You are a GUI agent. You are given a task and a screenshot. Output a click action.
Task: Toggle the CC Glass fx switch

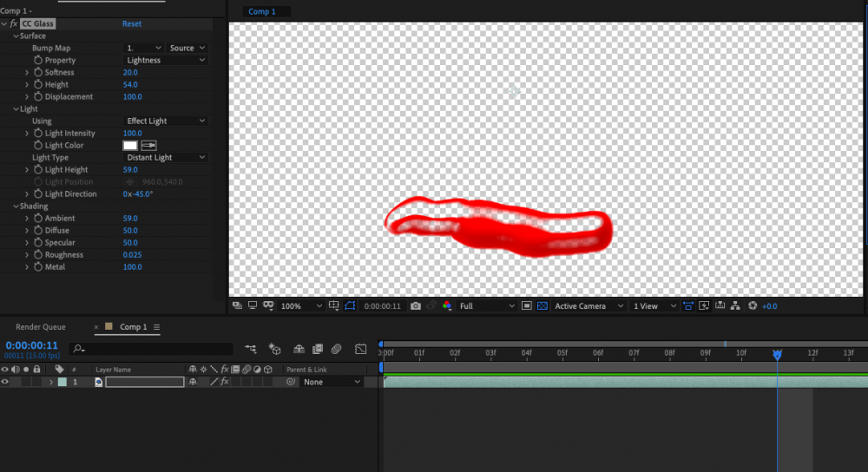(13, 23)
